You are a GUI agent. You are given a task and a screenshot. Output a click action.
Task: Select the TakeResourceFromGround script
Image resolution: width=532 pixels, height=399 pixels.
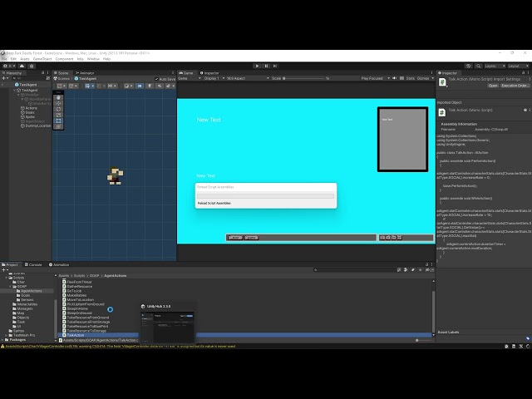[x=86, y=318]
